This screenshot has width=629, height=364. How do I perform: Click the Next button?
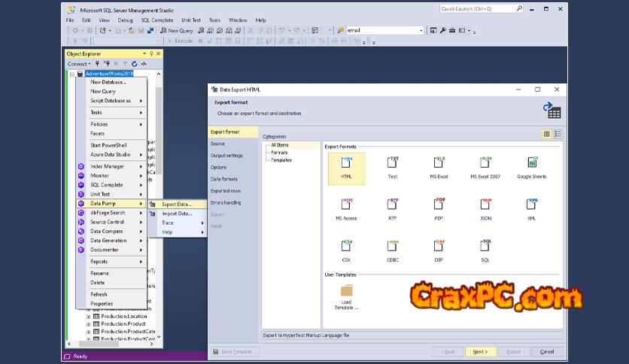click(x=479, y=351)
